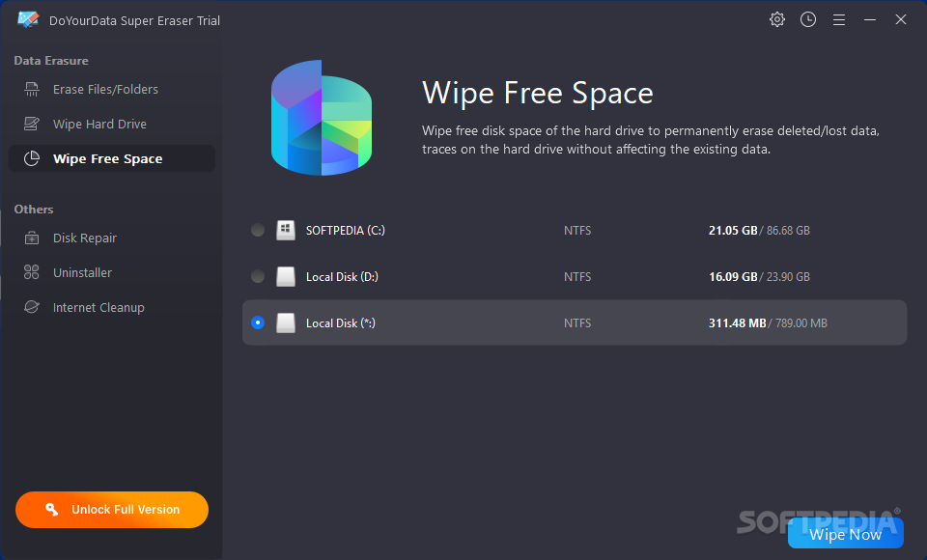
Task: Select the SOFTPEDIA (C:) radio button
Action: pos(258,230)
